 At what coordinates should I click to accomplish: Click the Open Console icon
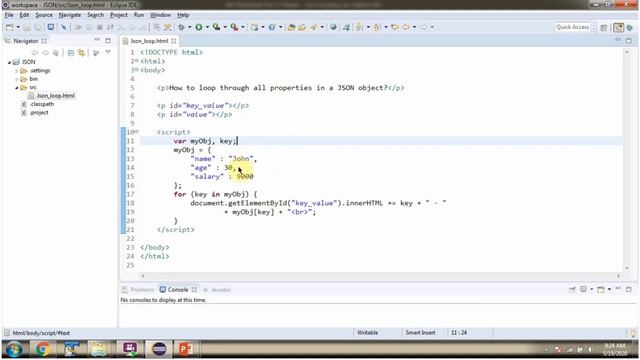coord(601,289)
